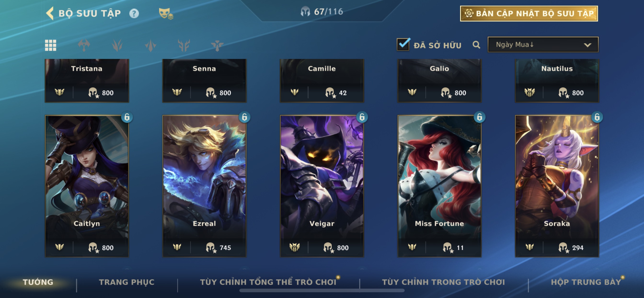Click the horizontal scrollbar at bottom

coord(322,291)
